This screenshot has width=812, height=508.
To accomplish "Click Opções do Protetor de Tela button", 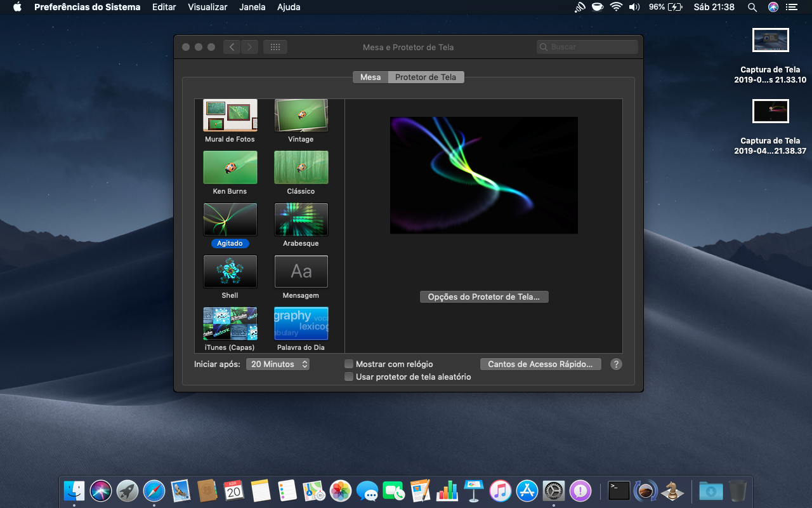I will (x=483, y=297).
